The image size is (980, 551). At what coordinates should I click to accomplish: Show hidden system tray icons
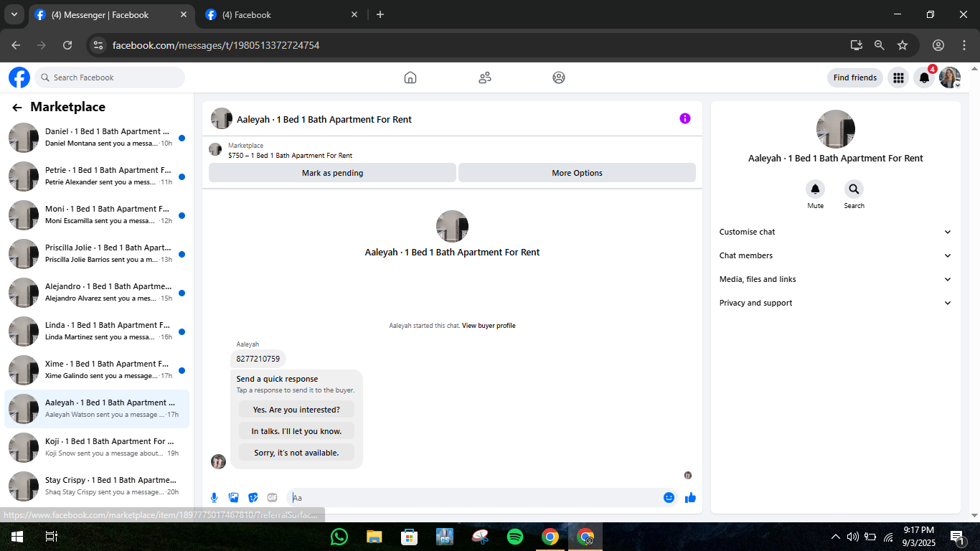[835, 537]
